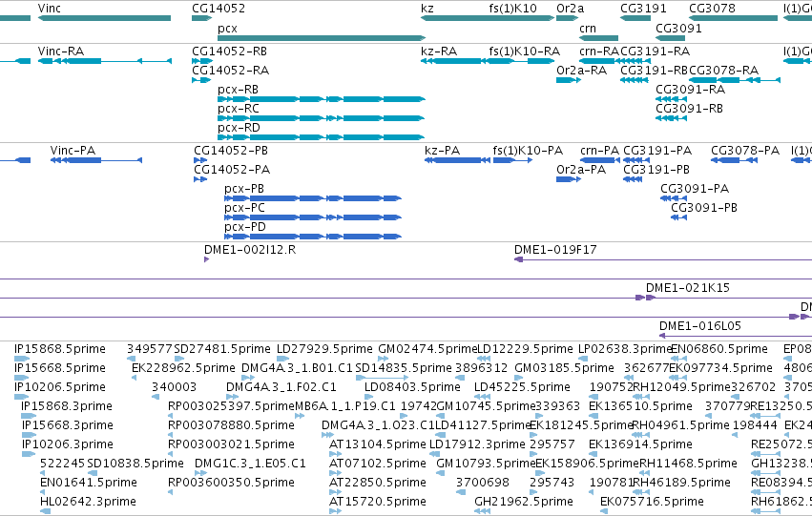Click the fs(1)K10-PA protein label
This screenshot has width=812, height=516.
coord(528,151)
